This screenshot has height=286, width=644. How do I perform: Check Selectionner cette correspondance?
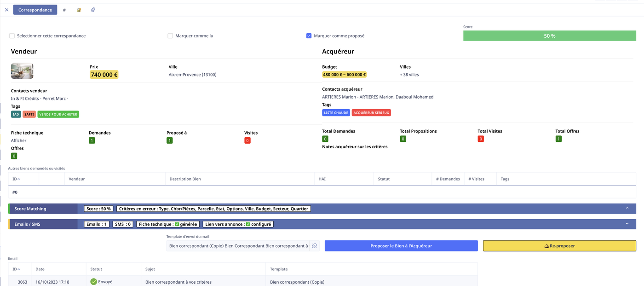(12, 36)
